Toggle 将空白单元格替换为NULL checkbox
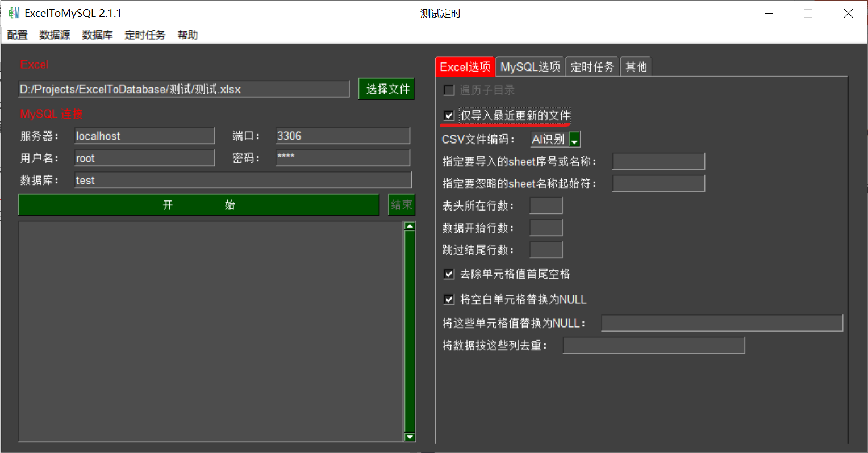This screenshot has height=453, width=868. 449,299
